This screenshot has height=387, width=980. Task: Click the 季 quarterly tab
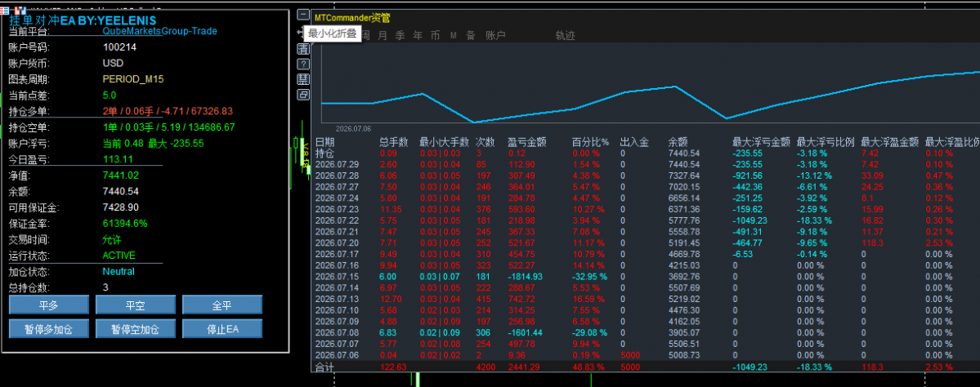click(x=400, y=36)
